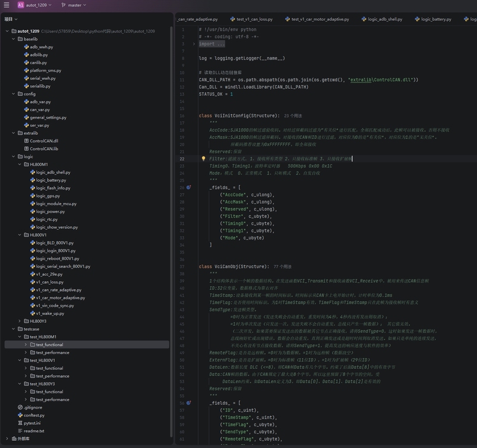Click the 23 usages hint beside VciInitConfig

tap(293, 116)
